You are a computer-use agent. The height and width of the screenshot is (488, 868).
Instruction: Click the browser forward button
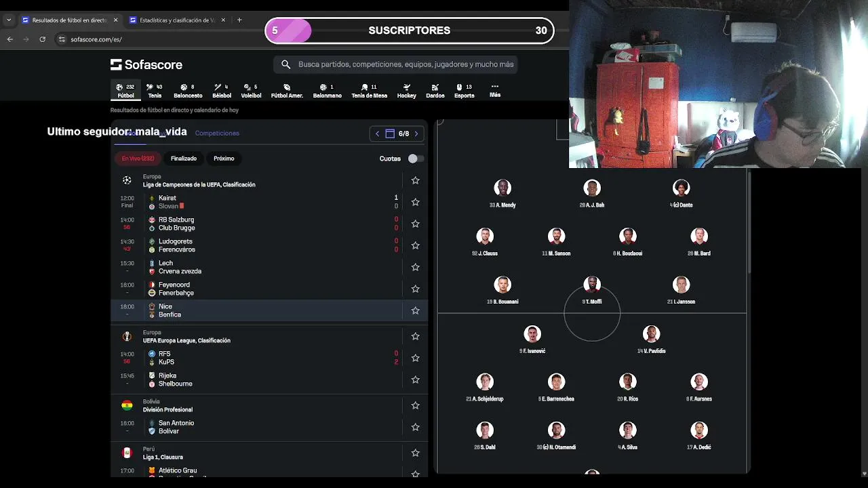coord(26,39)
